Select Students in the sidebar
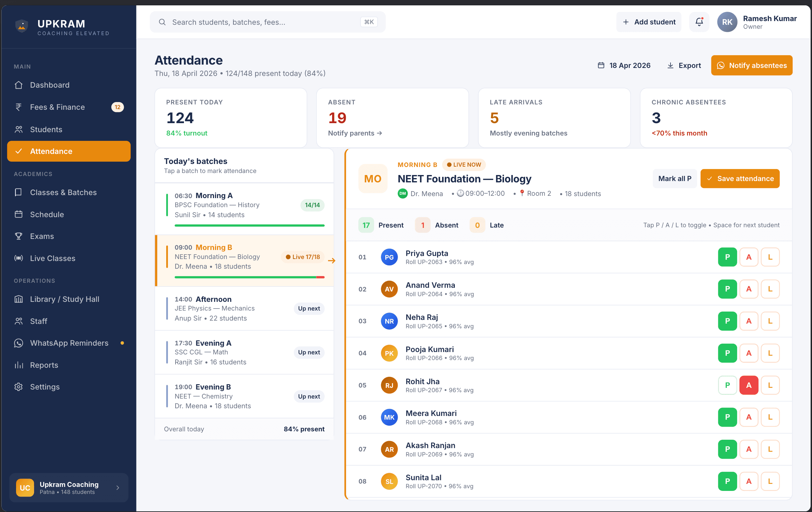812x512 pixels. [x=46, y=129]
